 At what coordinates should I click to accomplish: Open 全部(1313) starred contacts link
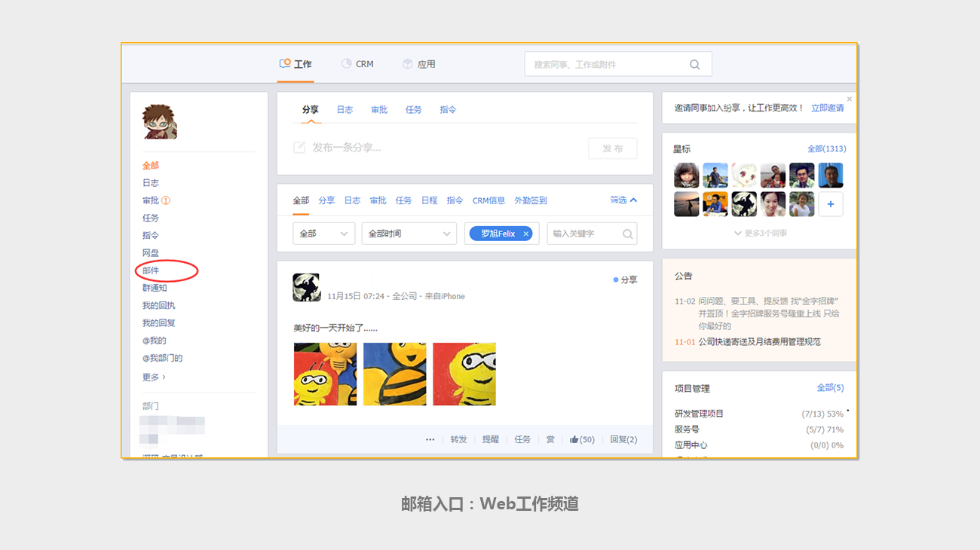(x=826, y=149)
